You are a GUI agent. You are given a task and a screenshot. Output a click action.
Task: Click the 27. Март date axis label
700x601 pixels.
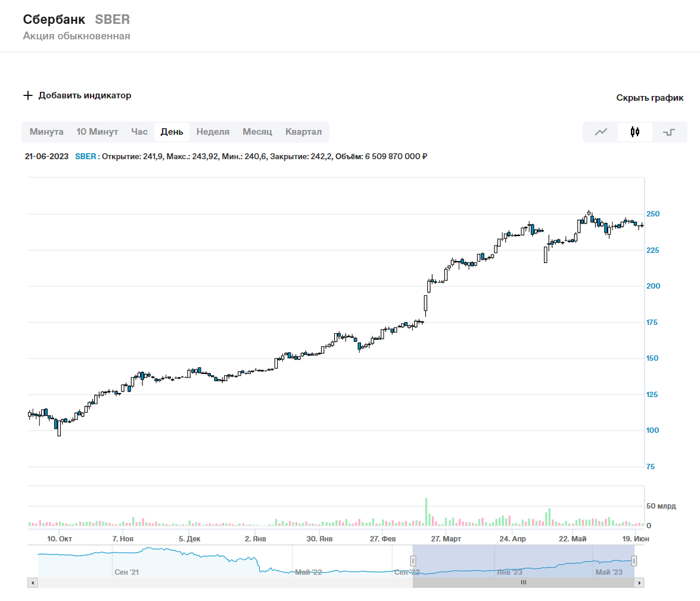click(x=446, y=539)
